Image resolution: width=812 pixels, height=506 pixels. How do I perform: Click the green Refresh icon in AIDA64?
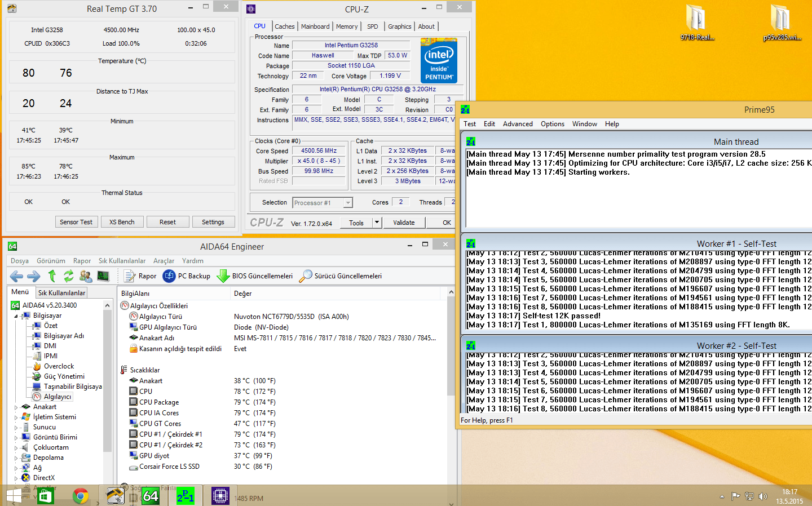(x=69, y=276)
